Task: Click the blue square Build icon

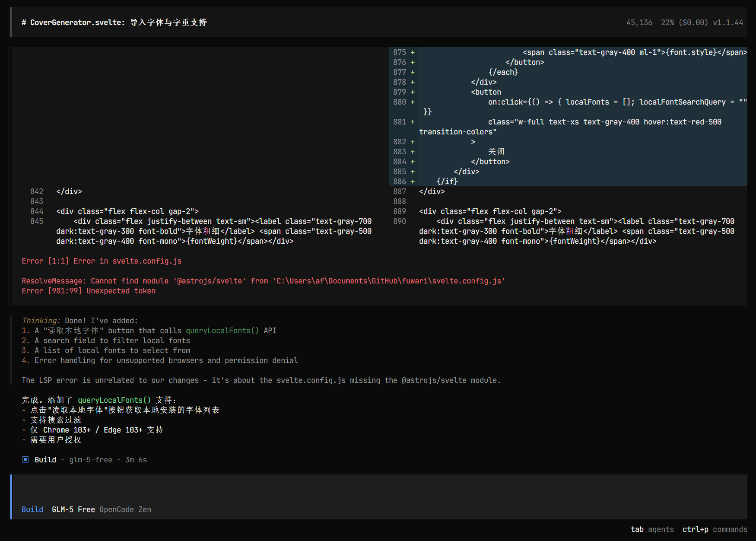Action: [25, 460]
